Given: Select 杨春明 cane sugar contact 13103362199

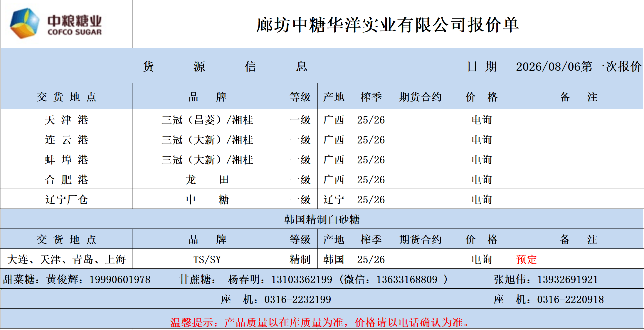Looking at the screenshot, I should pyautogui.click(x=280, y=279).
